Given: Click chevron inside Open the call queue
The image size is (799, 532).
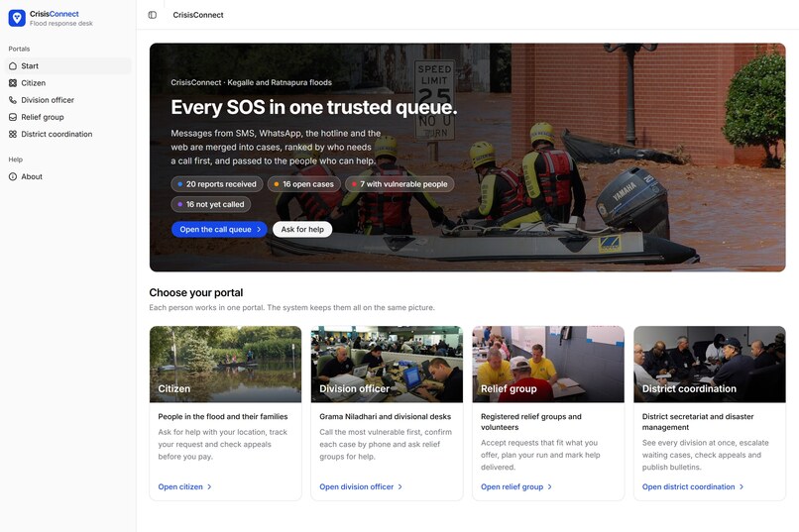Looking at the screenshot, I should point(259,229).
